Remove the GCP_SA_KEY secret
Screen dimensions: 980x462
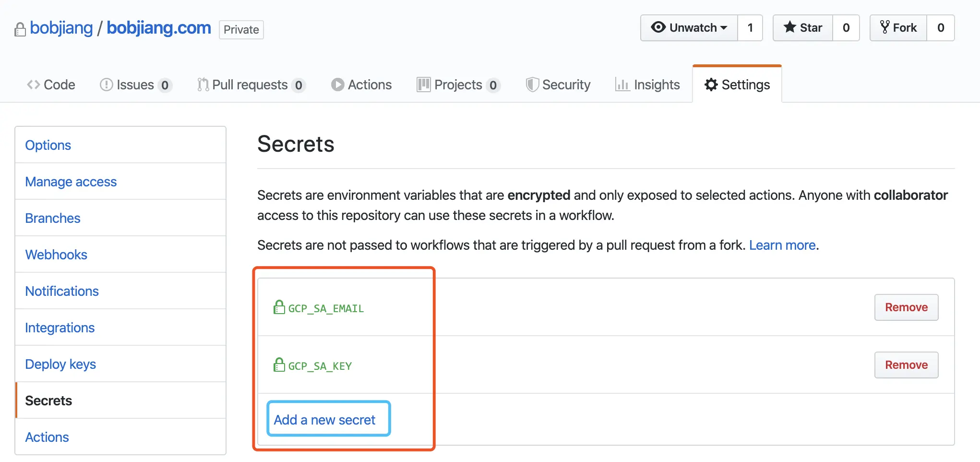pos(906,365)
